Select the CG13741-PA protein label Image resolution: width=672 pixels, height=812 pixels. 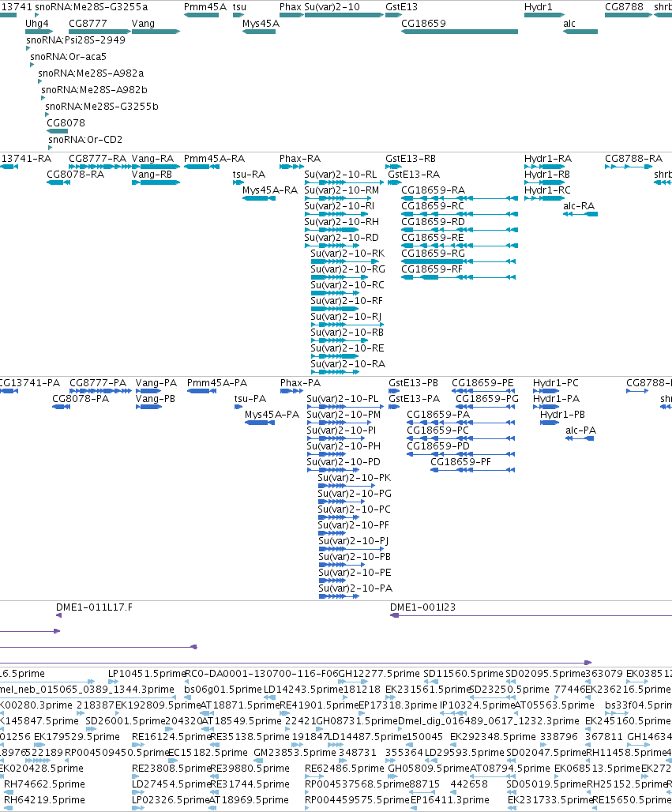pos(30,382)
